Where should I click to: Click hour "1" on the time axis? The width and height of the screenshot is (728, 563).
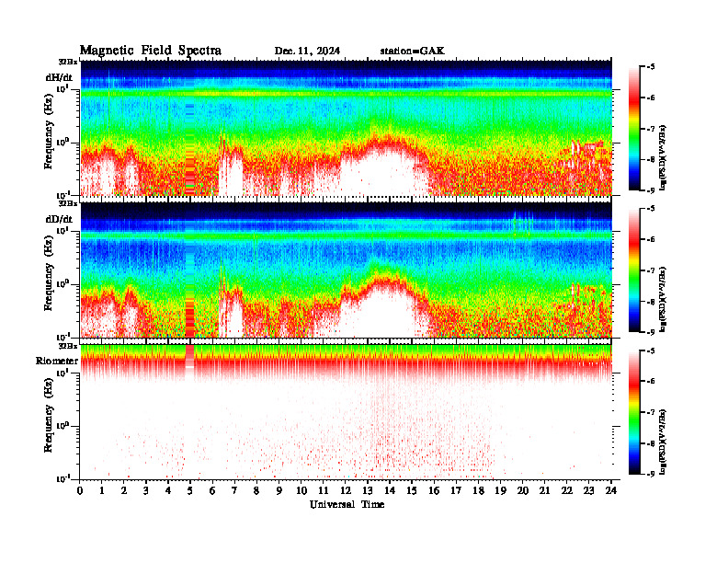tap(102, 490)
